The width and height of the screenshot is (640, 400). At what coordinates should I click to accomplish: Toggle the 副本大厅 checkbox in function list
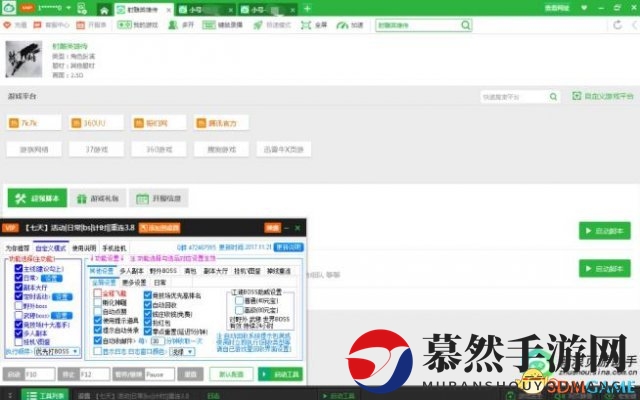pos(18,287)
